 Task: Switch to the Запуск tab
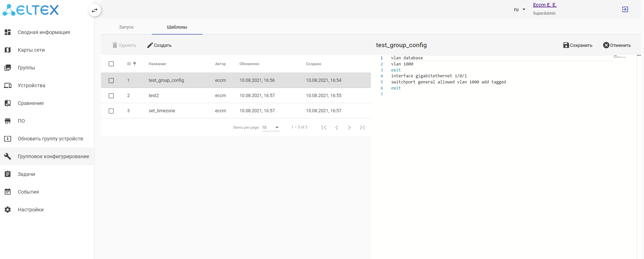126,27
